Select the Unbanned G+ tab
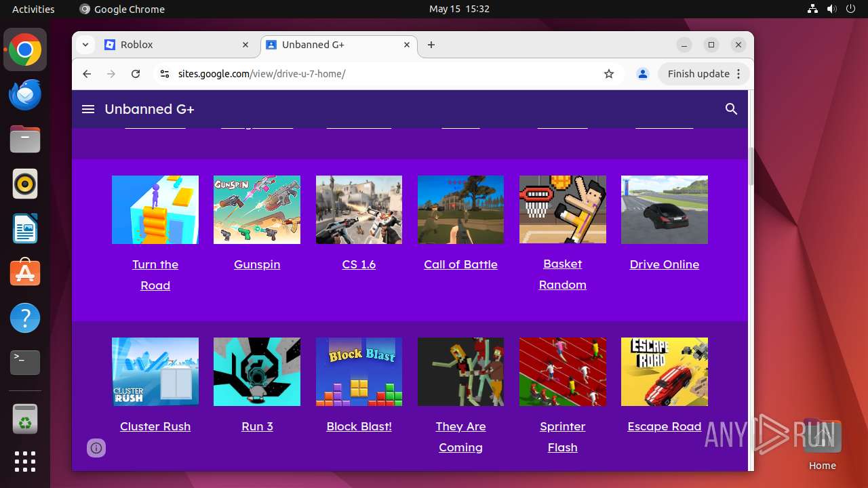 (x=338, y=45)
